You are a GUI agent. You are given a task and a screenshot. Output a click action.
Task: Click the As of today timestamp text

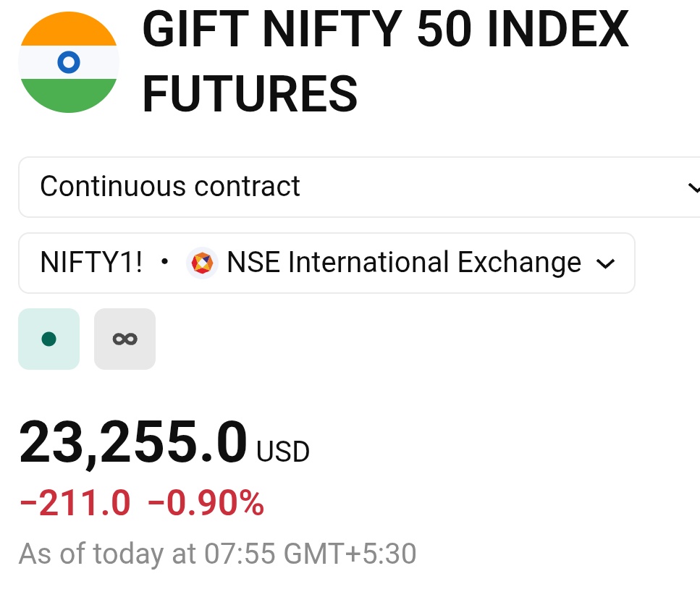pos(217,554)
